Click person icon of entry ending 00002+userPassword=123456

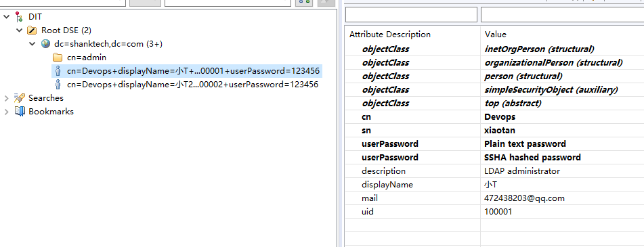coord(58,85)
